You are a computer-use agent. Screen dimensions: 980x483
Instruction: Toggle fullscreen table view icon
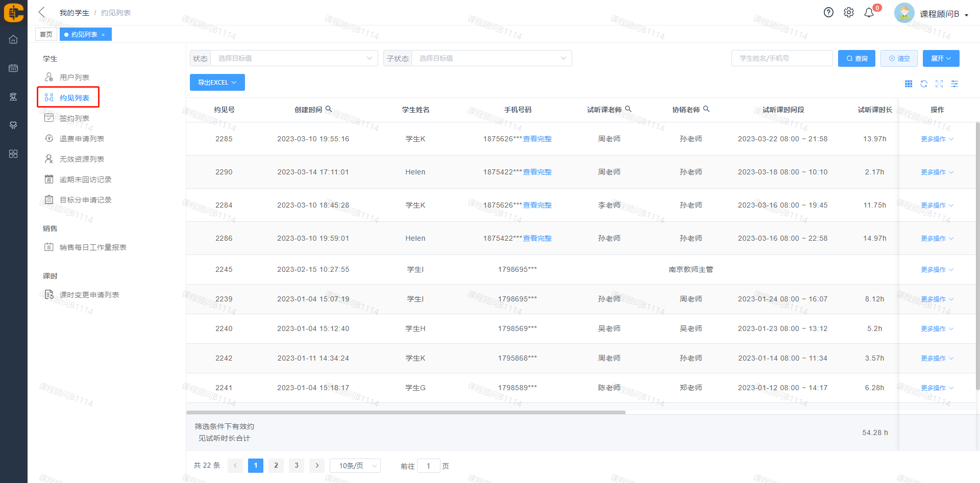pos(939,84)
